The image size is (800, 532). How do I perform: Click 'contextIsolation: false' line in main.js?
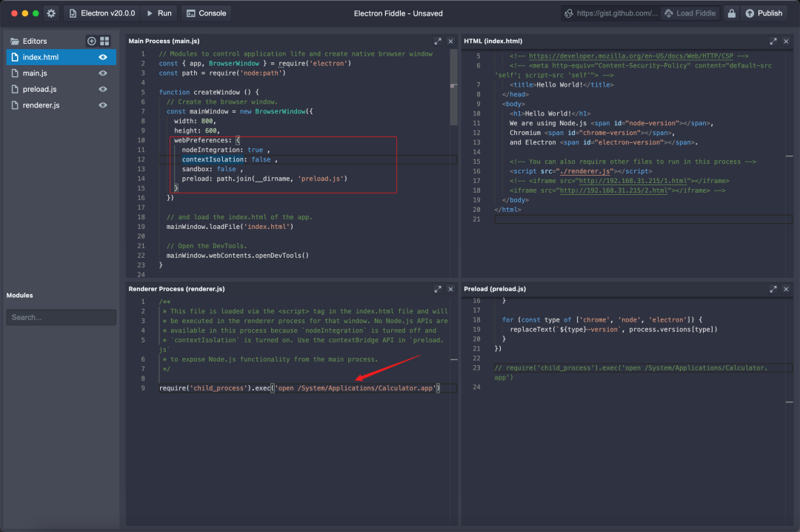230,159
